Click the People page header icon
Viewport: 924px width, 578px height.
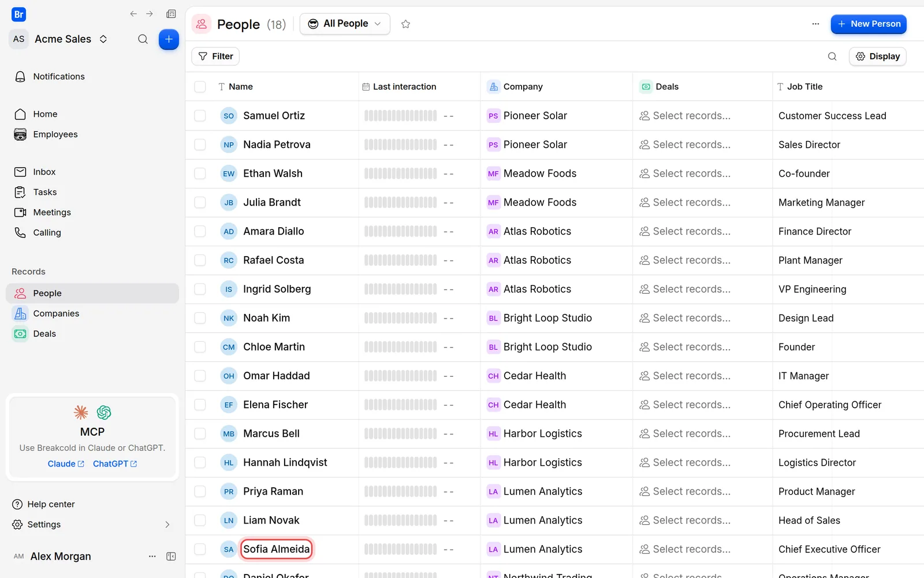click(x=202, y=24)
